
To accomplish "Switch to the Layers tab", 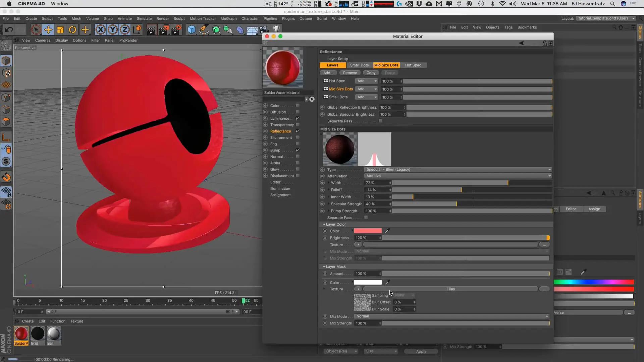I will click(x=333, y=65).
